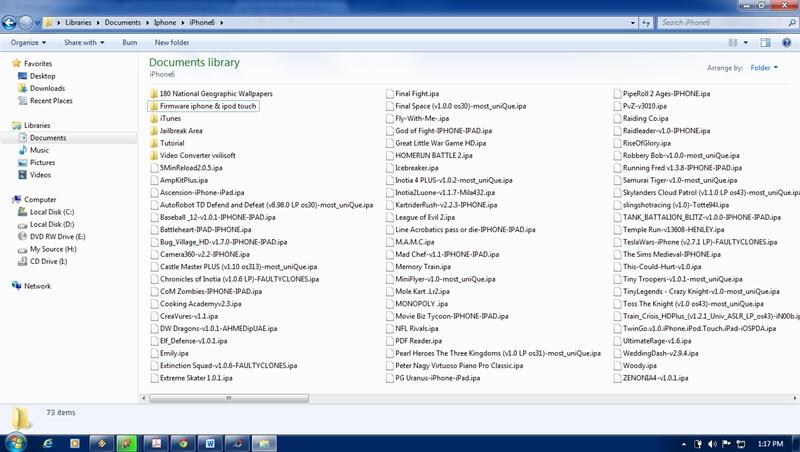800x452 pixels.
Task: Select the file PvZ-v3010.ipa
Action: pyautogui.click(x=644, y=106)
